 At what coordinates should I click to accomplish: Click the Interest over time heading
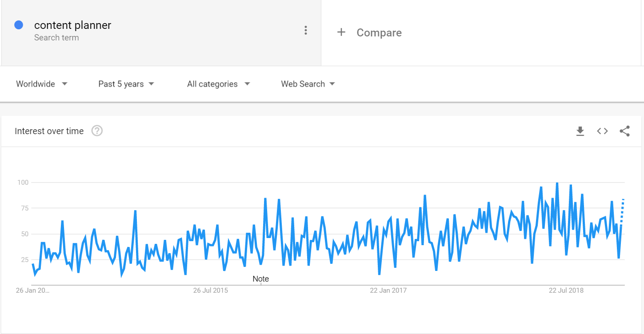pyautogui.click(x=49, y=131)
